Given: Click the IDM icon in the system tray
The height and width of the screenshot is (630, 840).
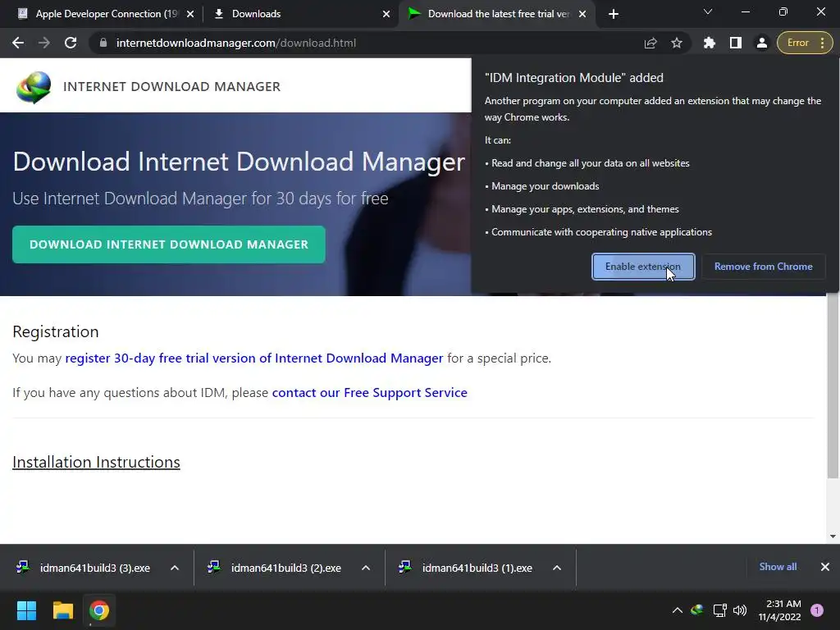Looking at the screenshot, I should pos(697,610).
